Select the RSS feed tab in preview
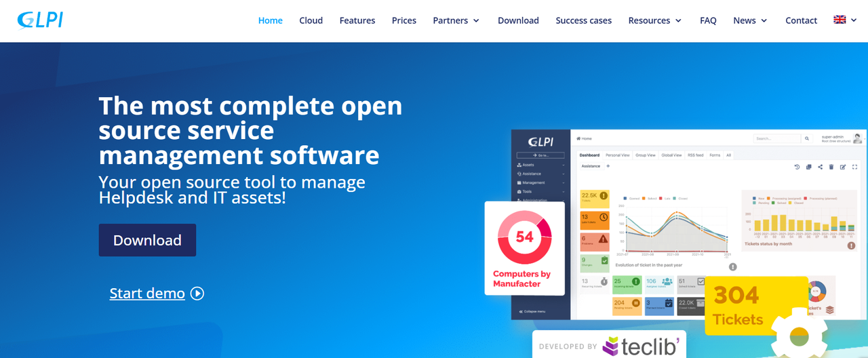868x358 pixels. [696, 155]
